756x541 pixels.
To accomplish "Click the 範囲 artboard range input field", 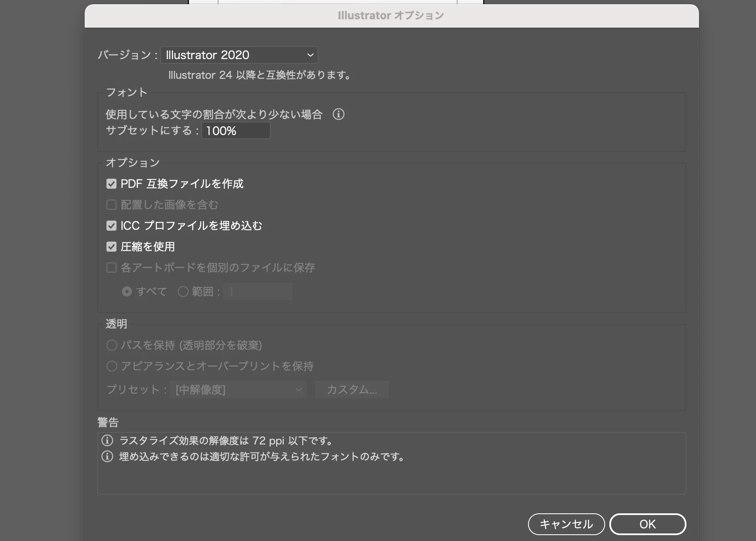I will (x=258, y=291).
